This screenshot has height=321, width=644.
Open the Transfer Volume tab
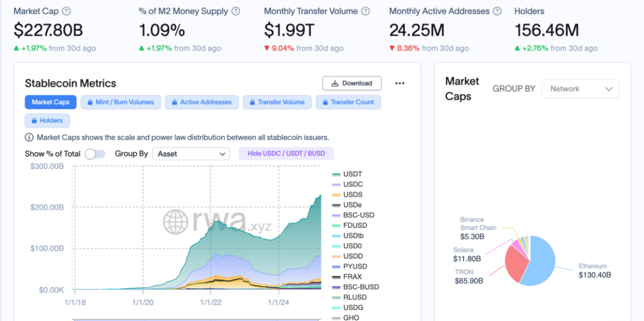277,102
